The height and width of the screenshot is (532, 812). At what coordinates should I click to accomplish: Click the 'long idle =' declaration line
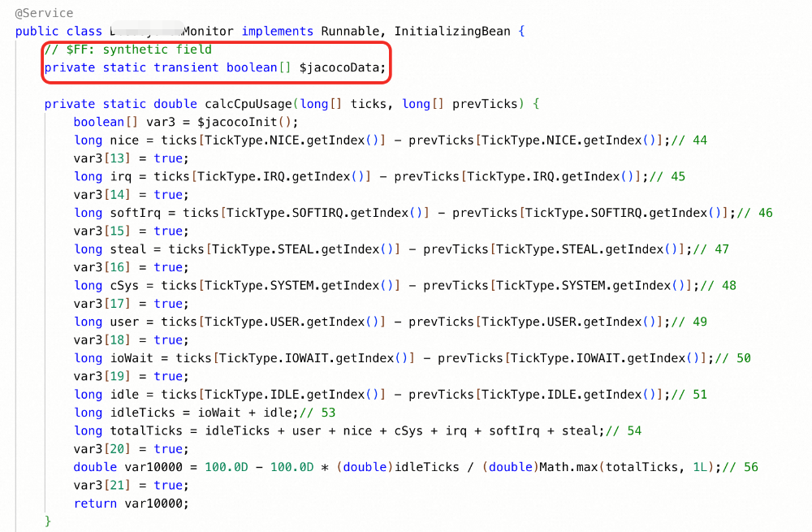click(x=391, y=394)
